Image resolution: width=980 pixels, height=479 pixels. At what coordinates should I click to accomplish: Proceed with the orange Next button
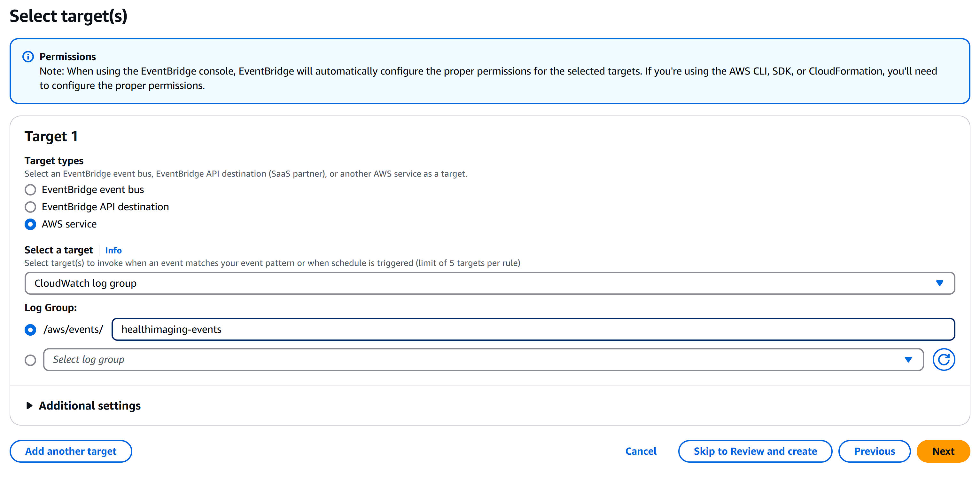click(x=943, y=451)
